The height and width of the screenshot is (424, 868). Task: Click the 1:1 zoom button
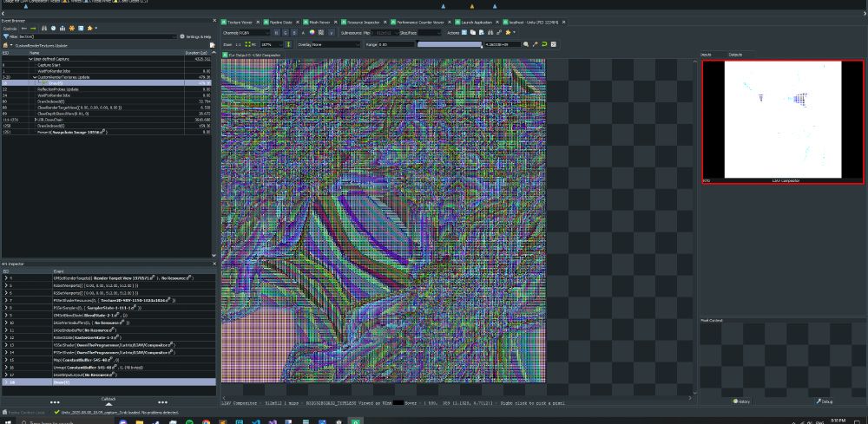pos(238,44)
